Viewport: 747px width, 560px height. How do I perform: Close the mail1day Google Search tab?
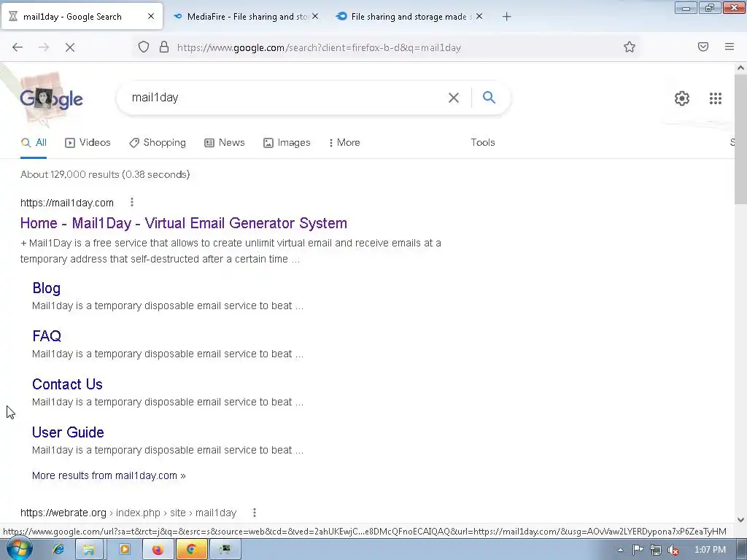(x=151, y=16)
